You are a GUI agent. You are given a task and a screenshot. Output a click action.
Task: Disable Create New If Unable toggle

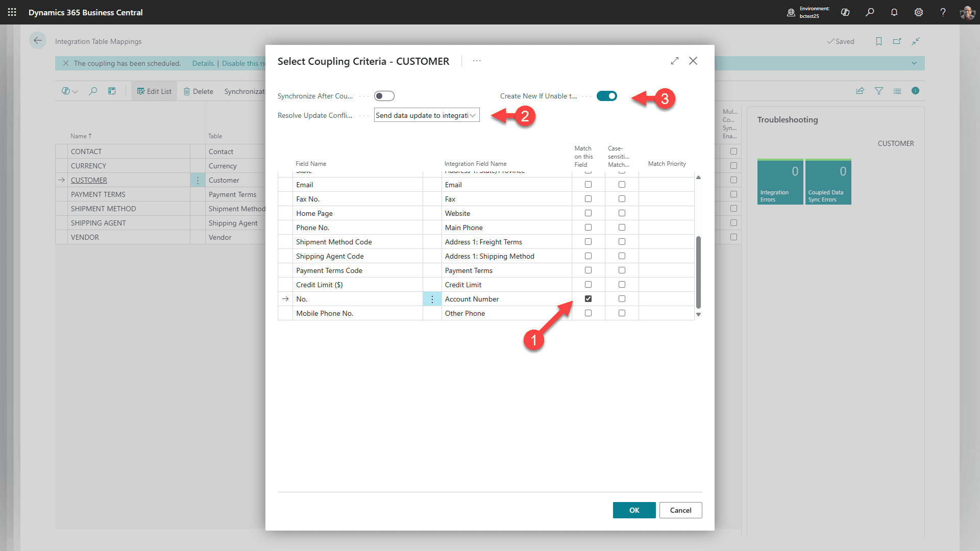tap(607, 95)
